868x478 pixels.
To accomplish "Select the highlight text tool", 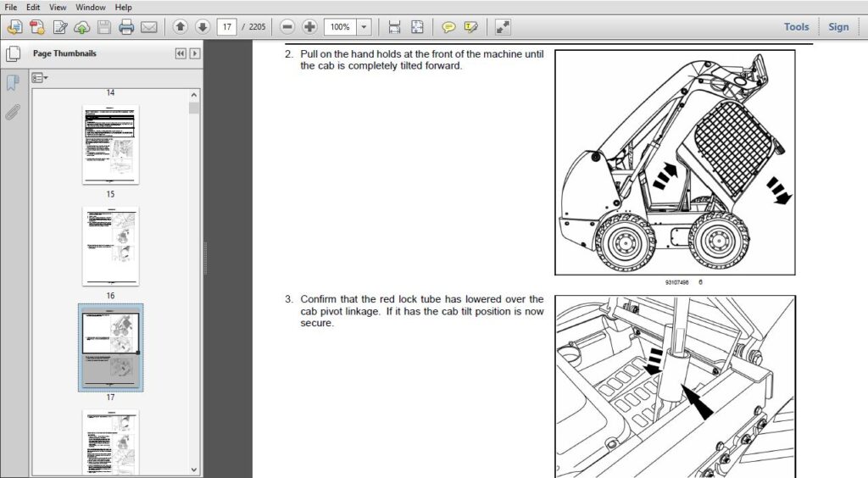I will [471, 26].
